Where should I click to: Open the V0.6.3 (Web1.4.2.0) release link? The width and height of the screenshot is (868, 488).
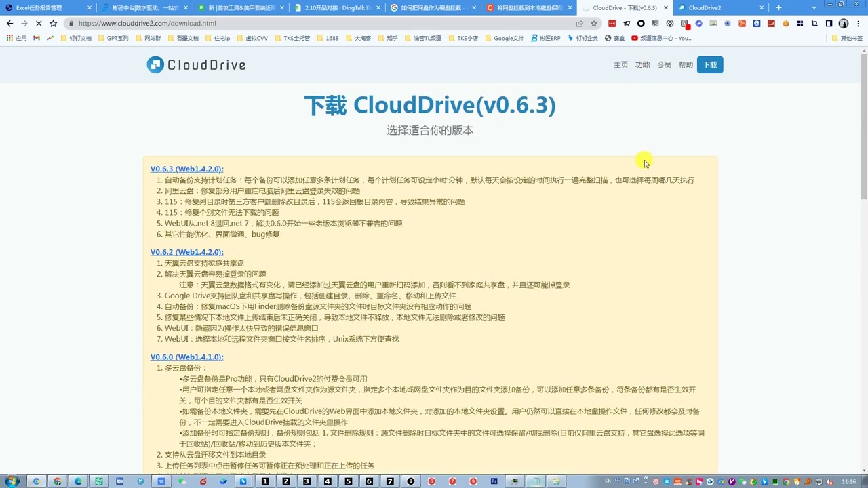coord(186,169)
